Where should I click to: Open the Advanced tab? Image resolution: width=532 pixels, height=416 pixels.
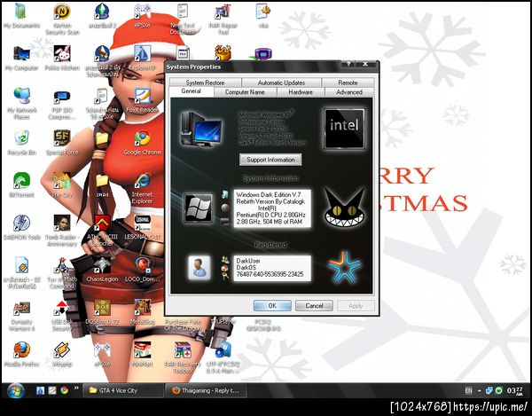(x=349, y=92)
